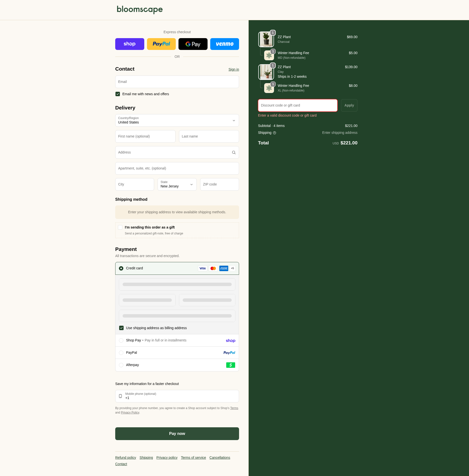469x476 pixels.
Task: Click the +5 more card types badge
Action: tap(232, 268)
